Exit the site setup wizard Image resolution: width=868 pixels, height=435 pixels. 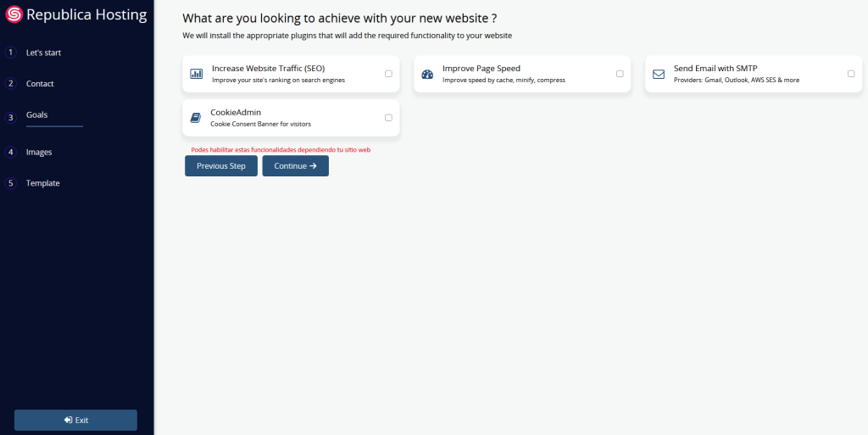click(75, 420)
